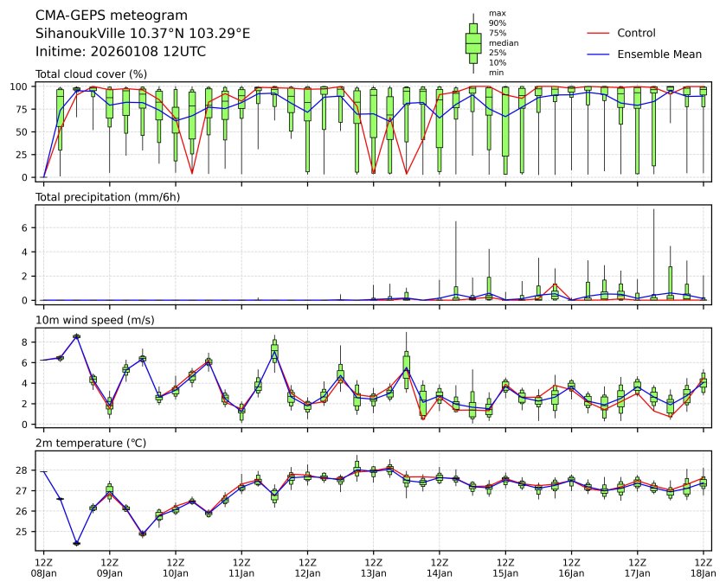Click the red Control legend line
Screen dimensions: 726x588
(600, 34)
